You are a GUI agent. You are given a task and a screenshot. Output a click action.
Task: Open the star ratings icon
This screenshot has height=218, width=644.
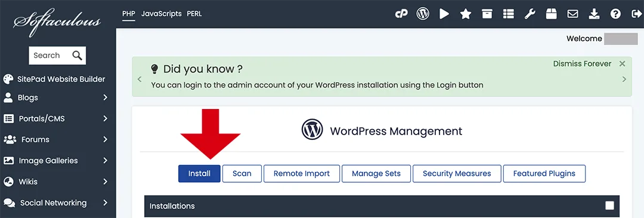click(465, 14)
